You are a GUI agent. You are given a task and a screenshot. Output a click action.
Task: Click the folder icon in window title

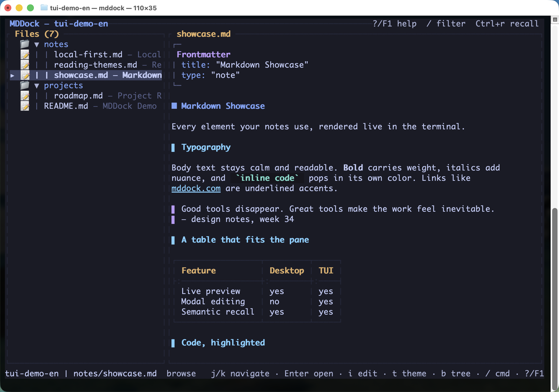coord(44,8)
